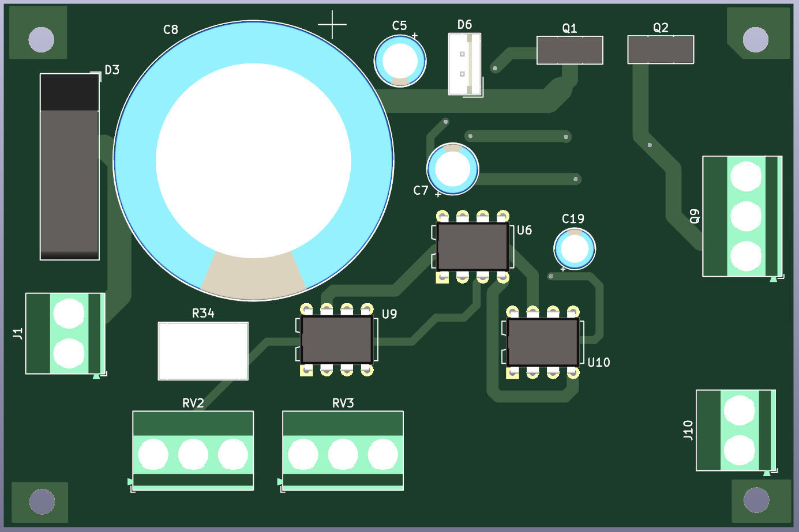Click the D6 reference label

[x=464, y=25]
